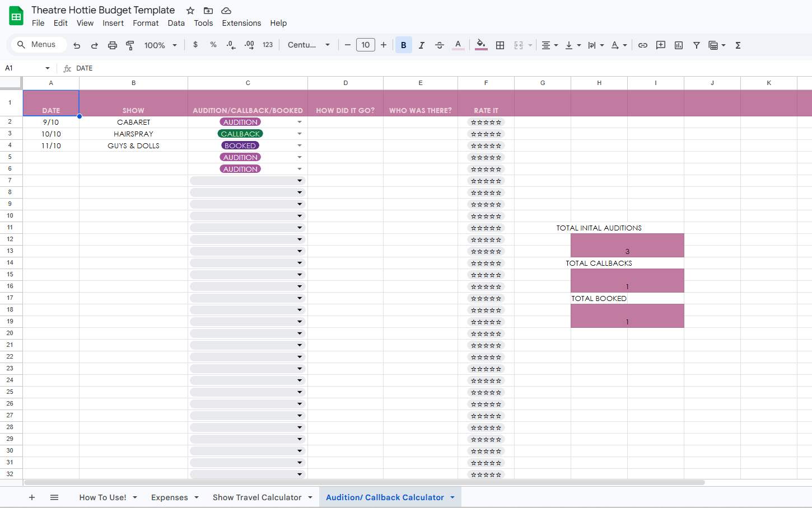Increase font size
The image size is (812, 508).
pyautogui.click(x=384, y=45)
